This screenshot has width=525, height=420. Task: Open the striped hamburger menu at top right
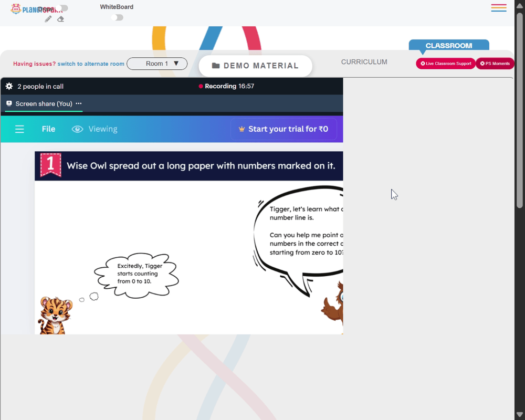pyautogui.click(x=499, y=8)
